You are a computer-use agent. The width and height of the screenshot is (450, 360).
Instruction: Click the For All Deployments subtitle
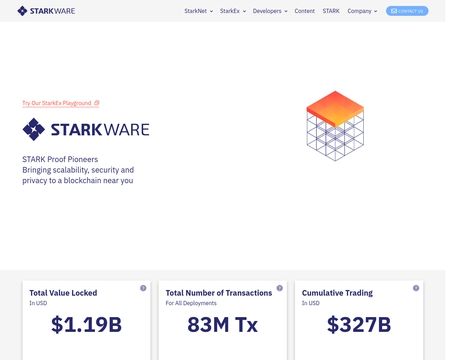(191, 303)
